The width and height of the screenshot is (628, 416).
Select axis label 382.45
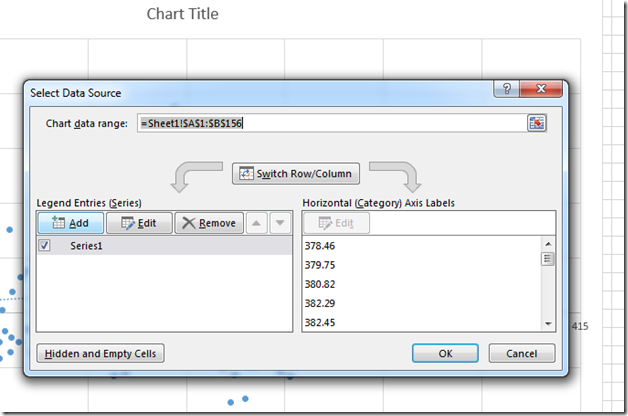pos(321,322)
